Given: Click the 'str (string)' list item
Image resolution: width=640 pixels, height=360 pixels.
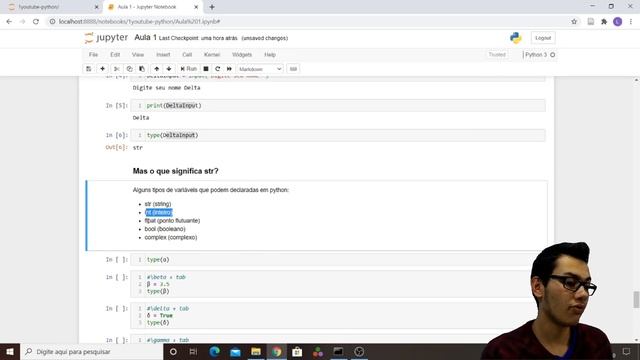Looking at the screenshot, I should (158, 204).
